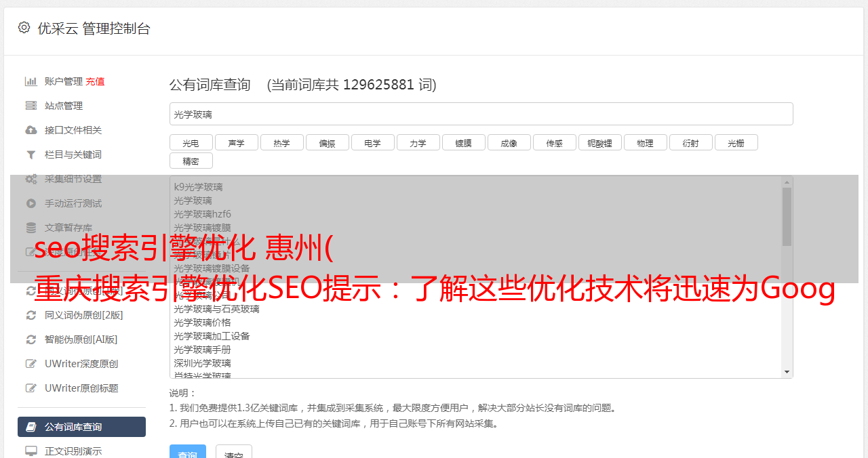Click the filter icon for 栏目与关键词
Image resolution: width=868 pixels, height=458 pixels.
pyautogui.click(x=31, y=154)
